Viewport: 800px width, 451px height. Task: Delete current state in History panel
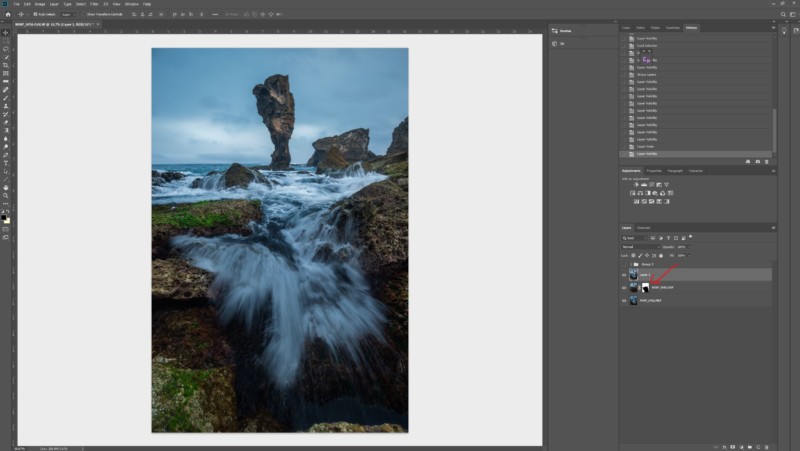pyautogui.click(x=766, y=162)
